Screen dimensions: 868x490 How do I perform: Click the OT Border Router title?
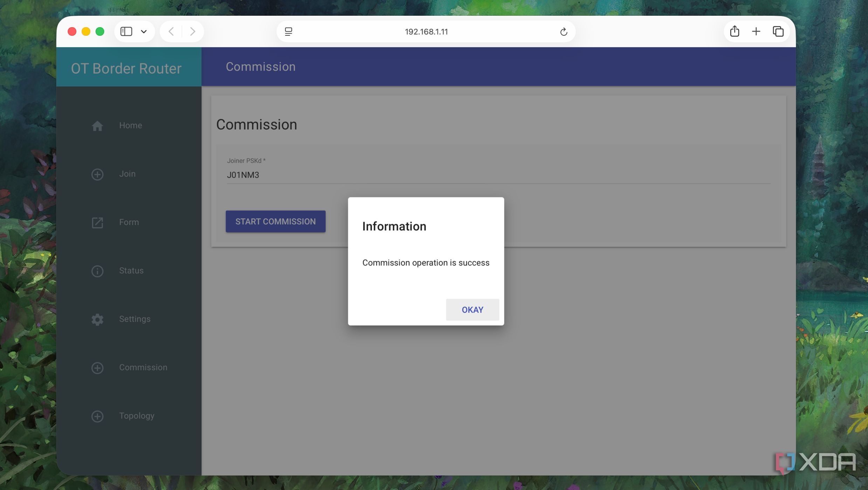click(x=126, y=69)
